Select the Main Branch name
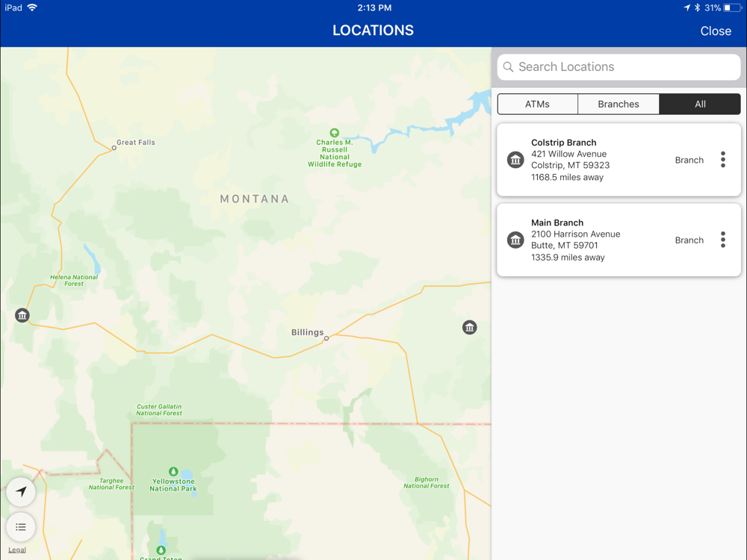 557,223
